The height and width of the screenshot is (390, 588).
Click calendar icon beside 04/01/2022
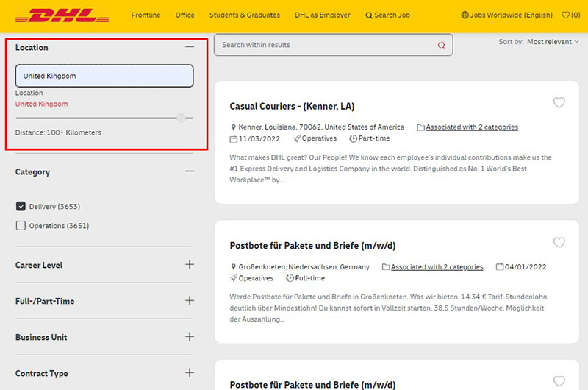[500, 267]
